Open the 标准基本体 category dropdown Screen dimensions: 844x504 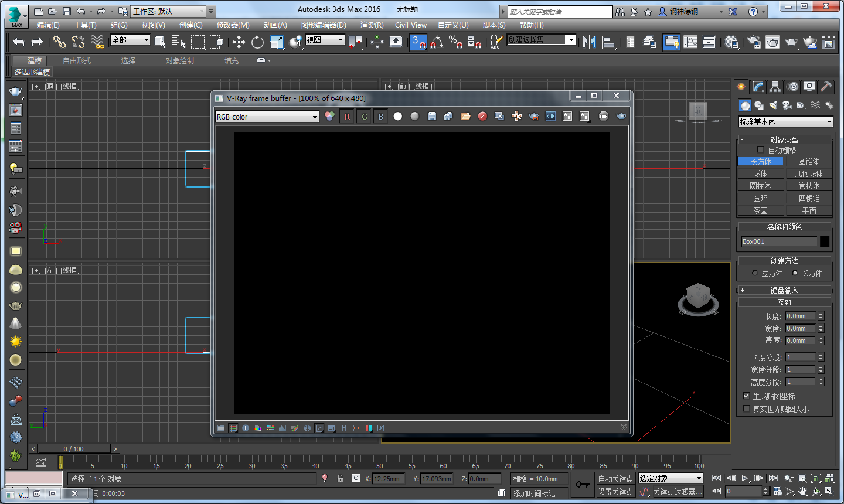click(828, 121)
